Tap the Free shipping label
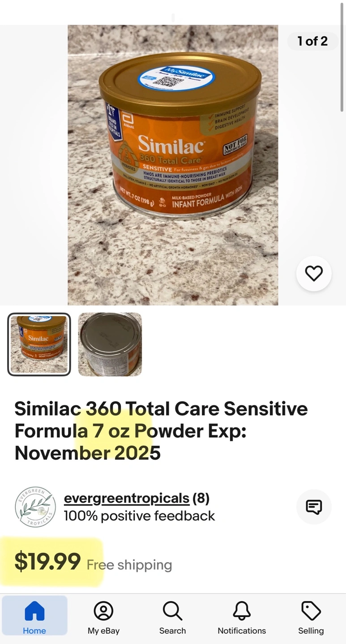 coord(129,565)
